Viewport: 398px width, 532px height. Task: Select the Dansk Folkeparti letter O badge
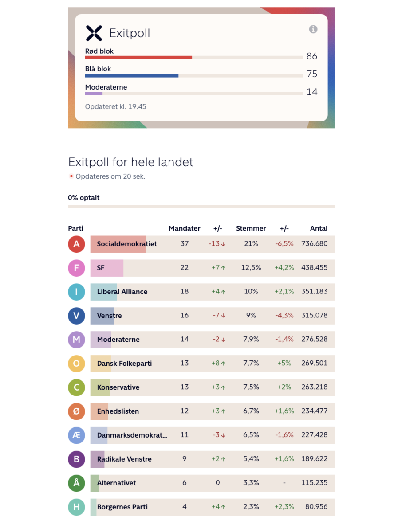pyautogui.click(x=76, y=364)
